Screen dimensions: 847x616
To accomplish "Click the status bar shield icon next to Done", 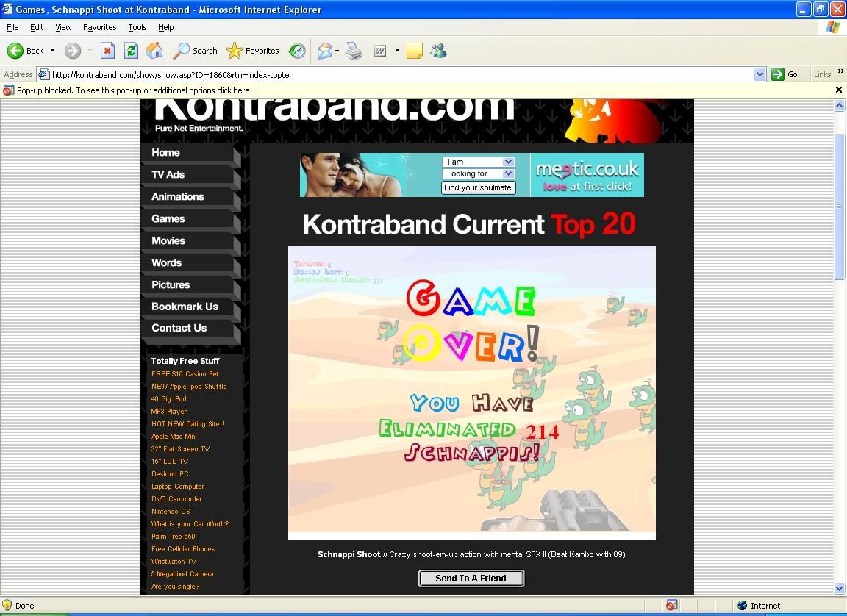I will pyautogui.click(x=7, y=605).
